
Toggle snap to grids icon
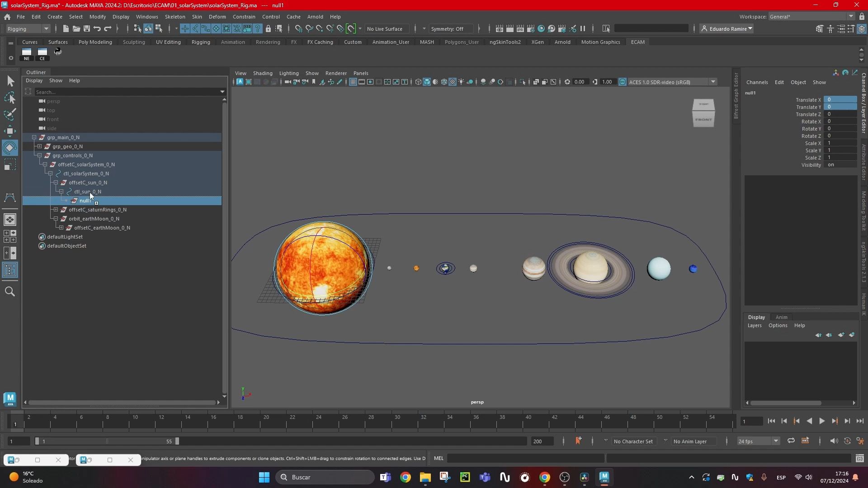point(298,28)
